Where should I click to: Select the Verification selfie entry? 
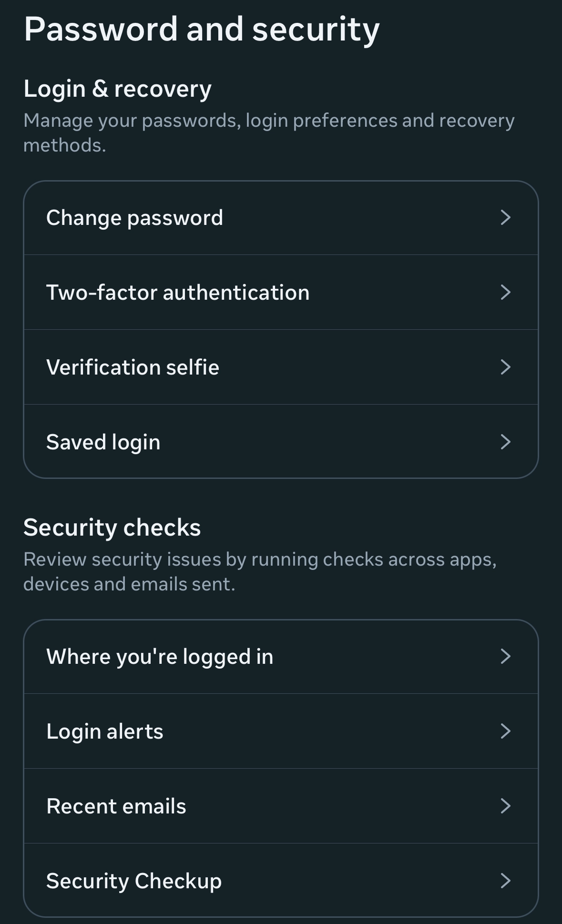(x=133, y=367)
